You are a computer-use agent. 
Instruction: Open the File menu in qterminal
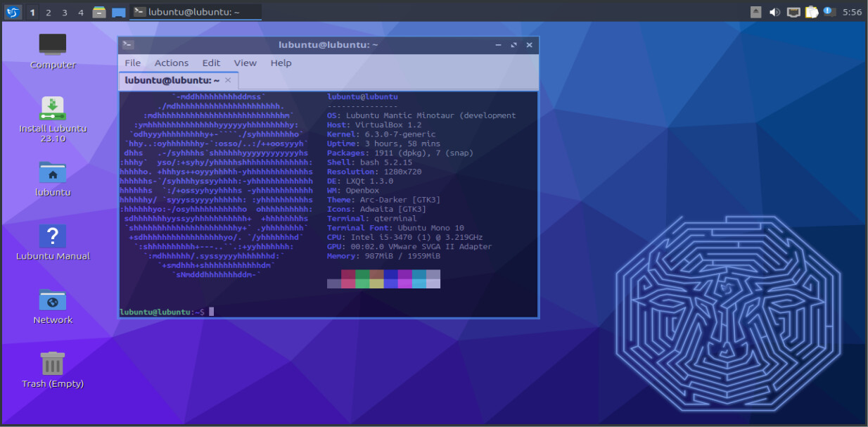tap(133, 63)
